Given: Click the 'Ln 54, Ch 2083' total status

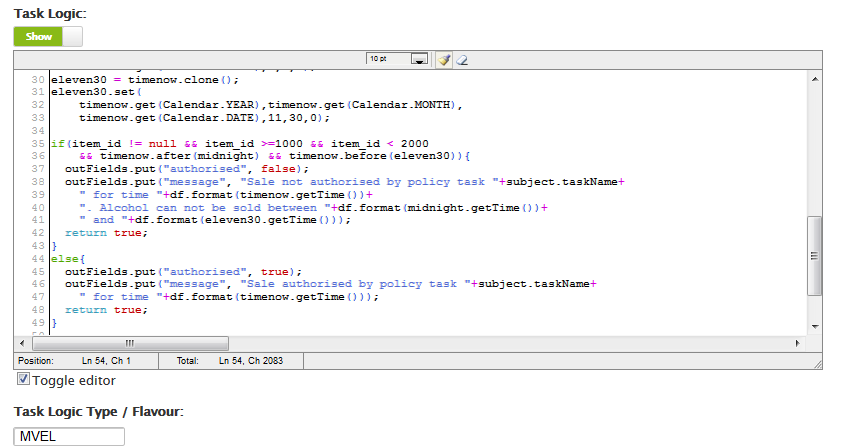Looking at the screenshot, I should pos(251,361).
